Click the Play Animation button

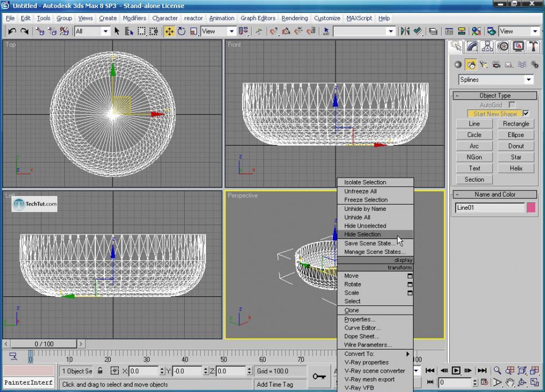coord(456,370)
